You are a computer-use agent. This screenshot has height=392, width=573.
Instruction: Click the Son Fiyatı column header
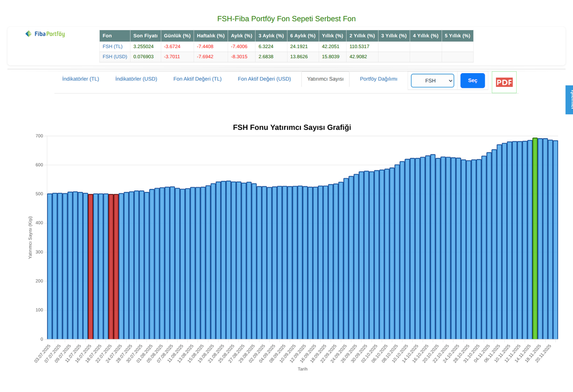(145, 35)
